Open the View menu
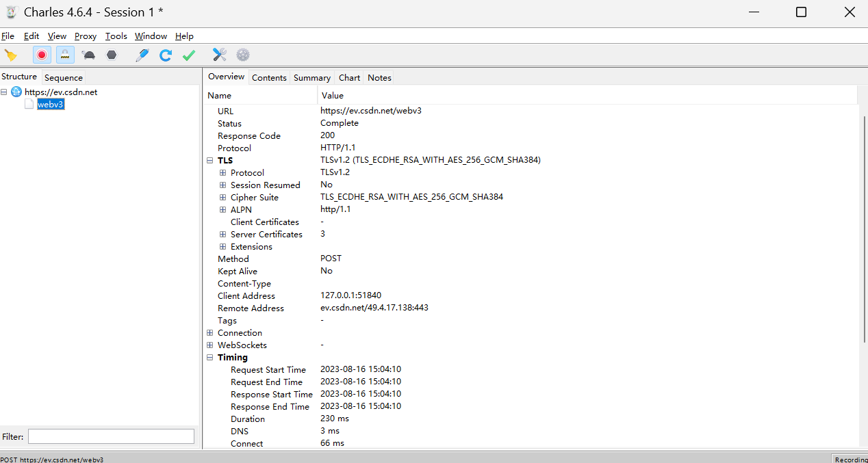868x463 pixels. [57, 36]
